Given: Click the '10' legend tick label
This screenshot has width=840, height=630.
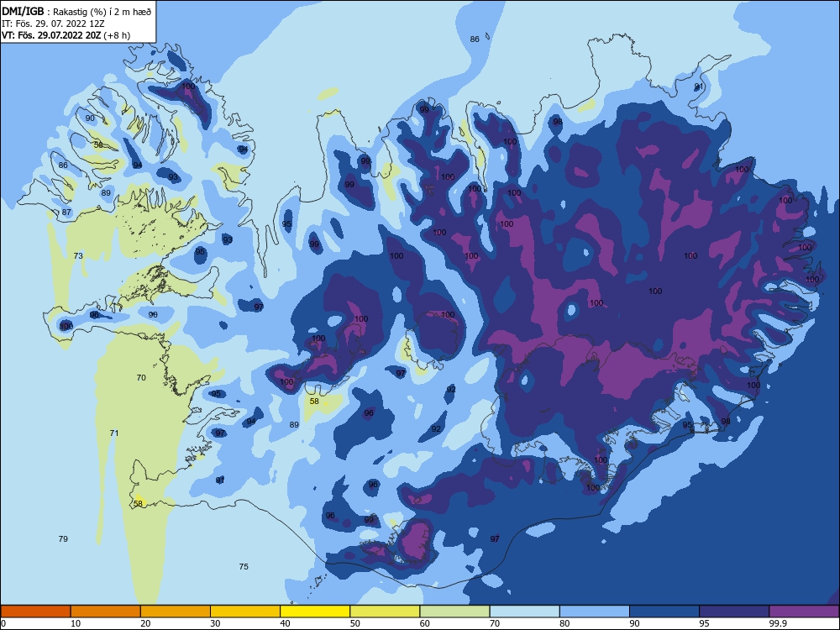Looking at the screenshot, I should pos(76,623).
